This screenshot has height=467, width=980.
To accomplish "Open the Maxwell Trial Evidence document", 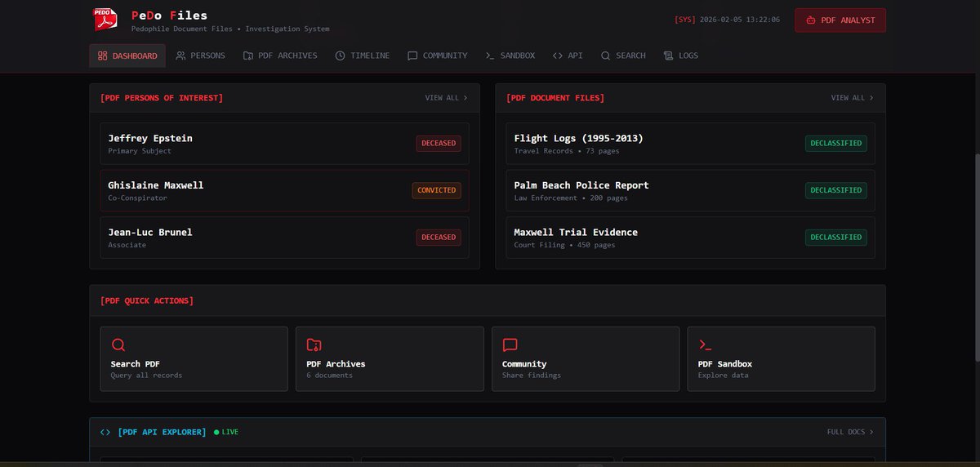I will (x=691, y=238).
